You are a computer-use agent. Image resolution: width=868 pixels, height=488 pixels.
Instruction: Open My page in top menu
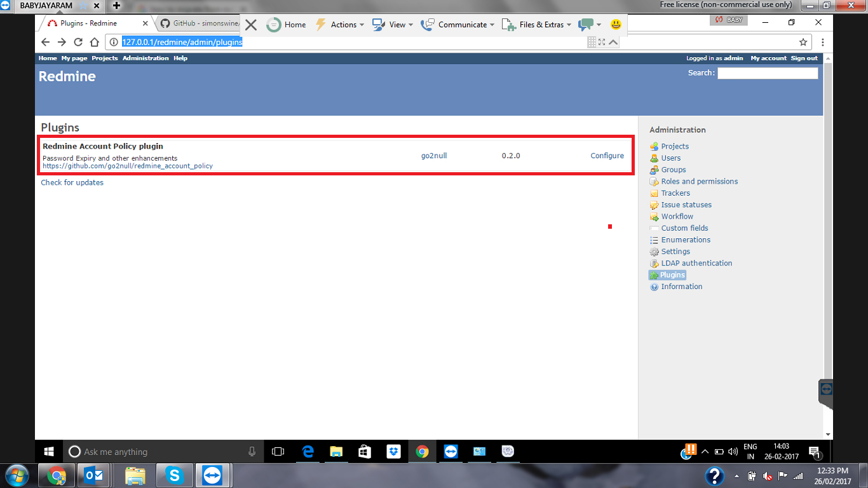tap(74, 58)
